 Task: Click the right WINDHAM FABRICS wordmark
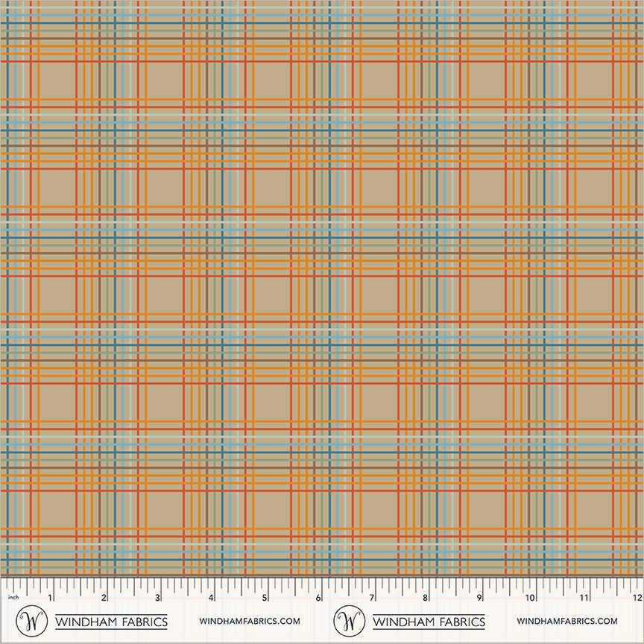(x=429, y=622)
